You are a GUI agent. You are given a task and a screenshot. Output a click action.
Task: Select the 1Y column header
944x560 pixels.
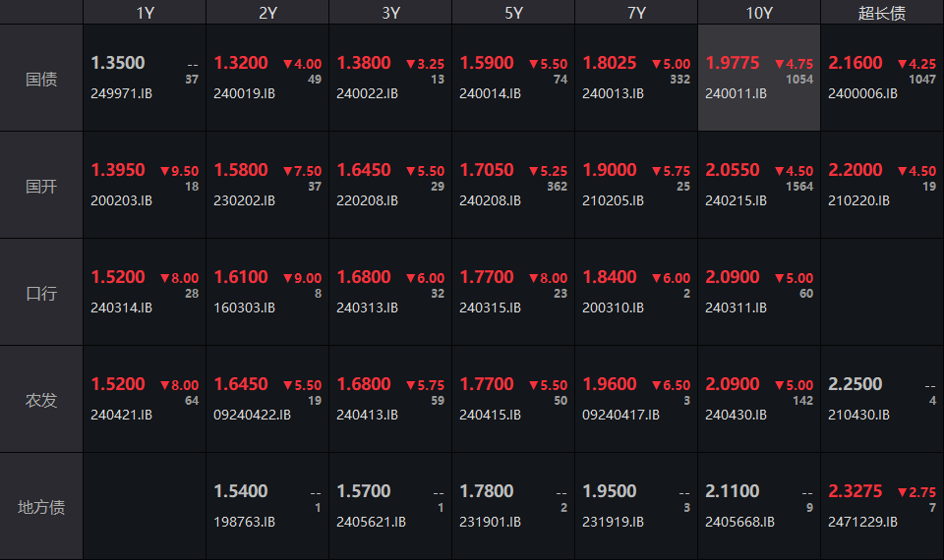click(x=145, y=13)
